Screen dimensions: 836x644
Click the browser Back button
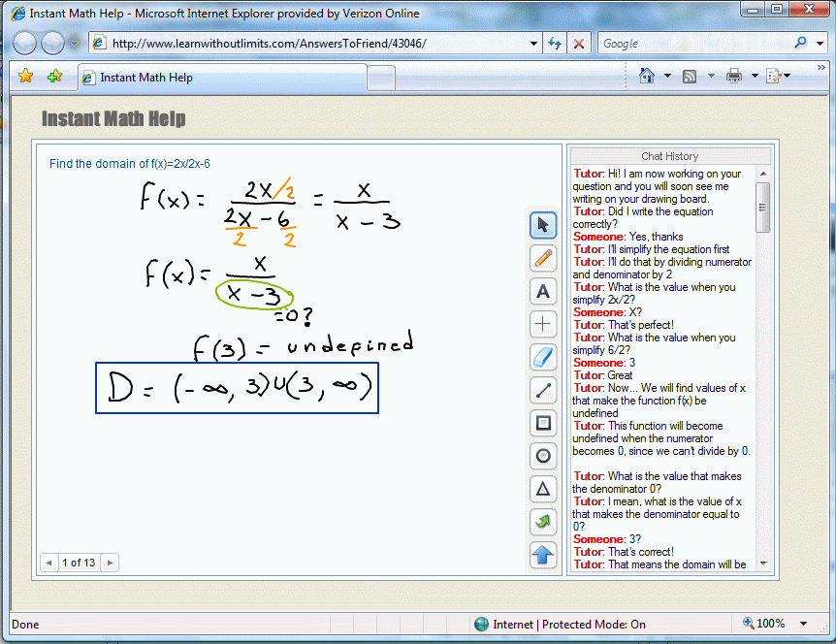tap(24, 44)
